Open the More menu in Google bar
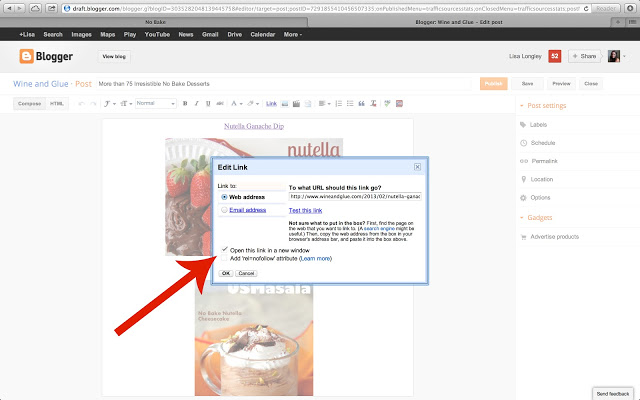 [x=293, y=35]
